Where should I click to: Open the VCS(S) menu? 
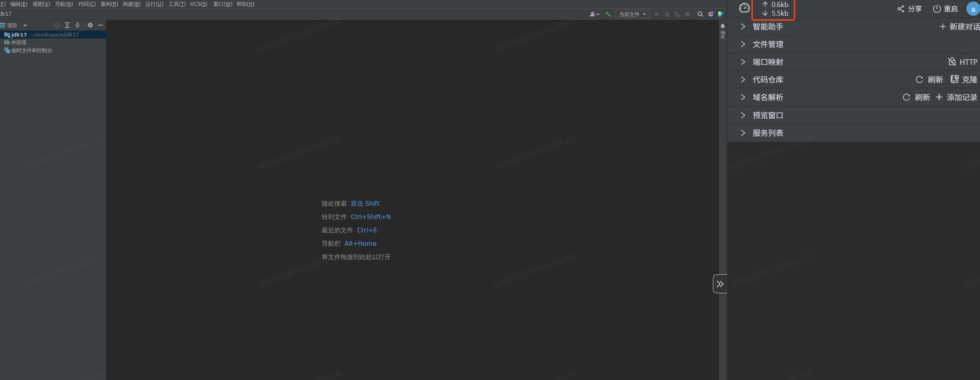[199, 4]
